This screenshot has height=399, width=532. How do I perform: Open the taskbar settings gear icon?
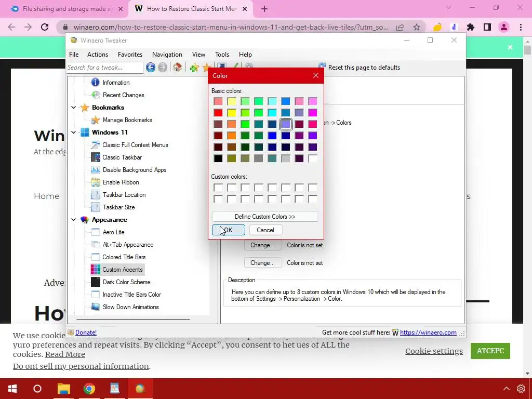521,389
